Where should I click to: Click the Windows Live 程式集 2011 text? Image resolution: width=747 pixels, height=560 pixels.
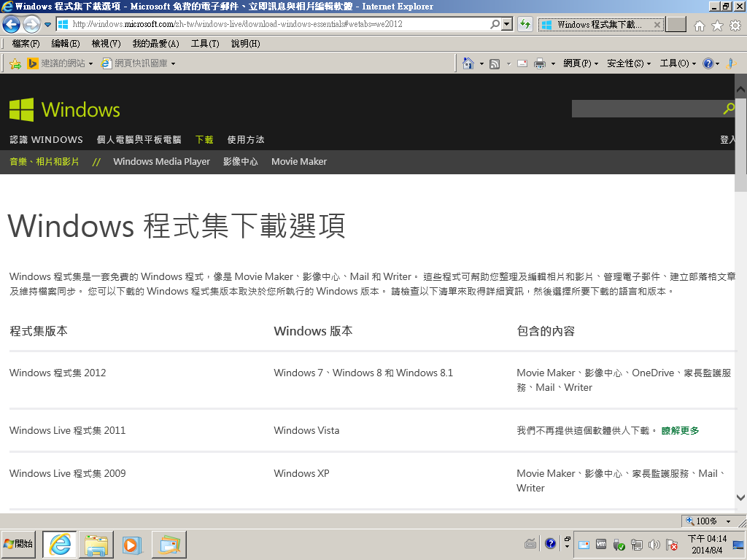click(x=68, y=430)
